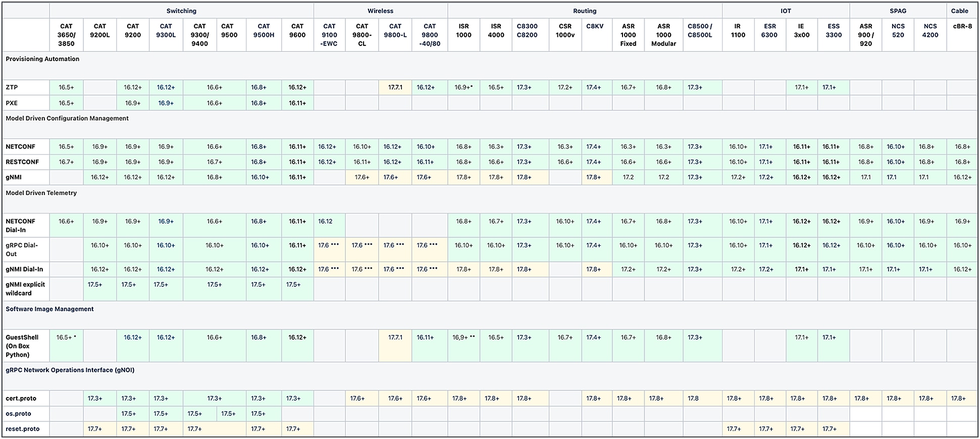Click the IOT group header
Image resolution: width=980 pixels, height=439 pixels.
[786, 11]
